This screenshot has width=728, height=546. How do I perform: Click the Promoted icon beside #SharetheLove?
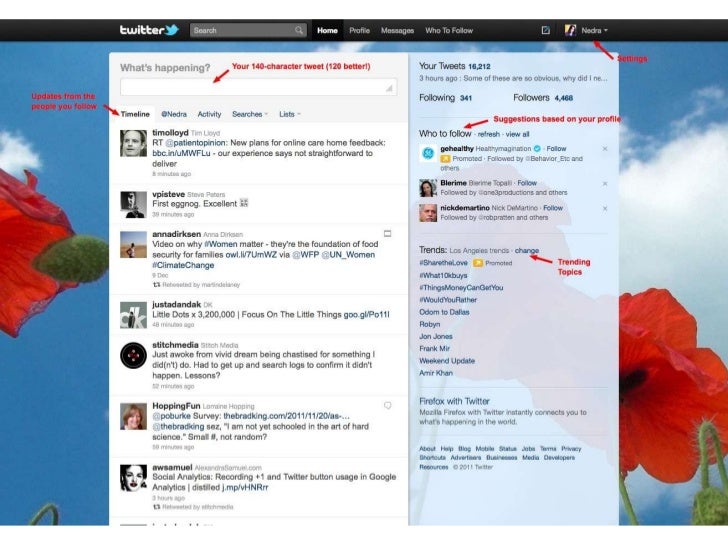point(478,263)
